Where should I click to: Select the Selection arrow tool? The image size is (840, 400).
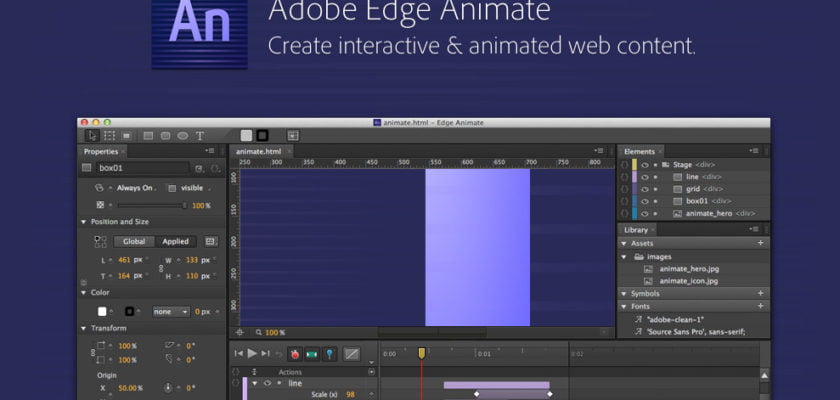tap(92, 135)
